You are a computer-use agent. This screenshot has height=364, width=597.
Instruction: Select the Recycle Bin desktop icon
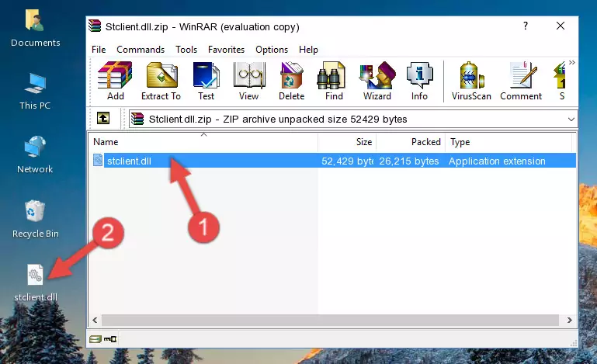35,219
